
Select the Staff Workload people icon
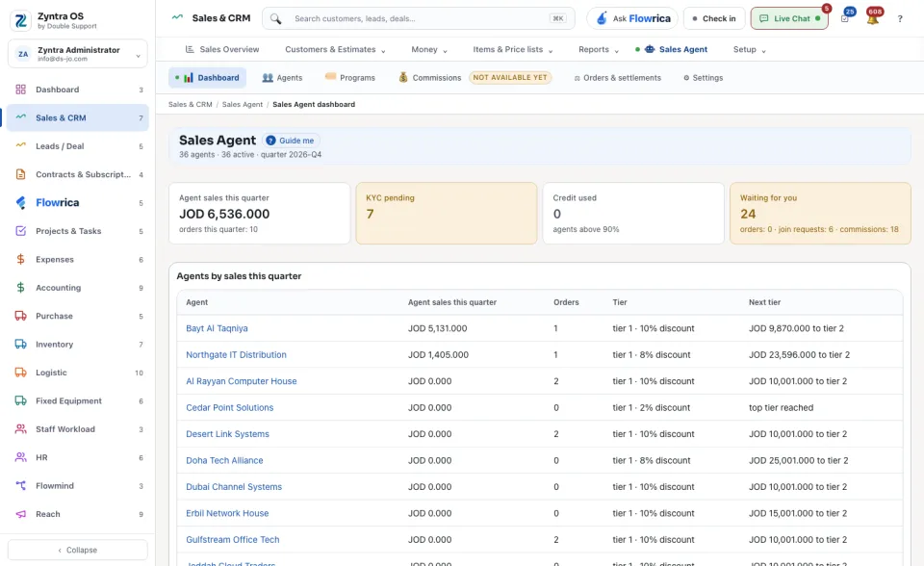[20, 429]
